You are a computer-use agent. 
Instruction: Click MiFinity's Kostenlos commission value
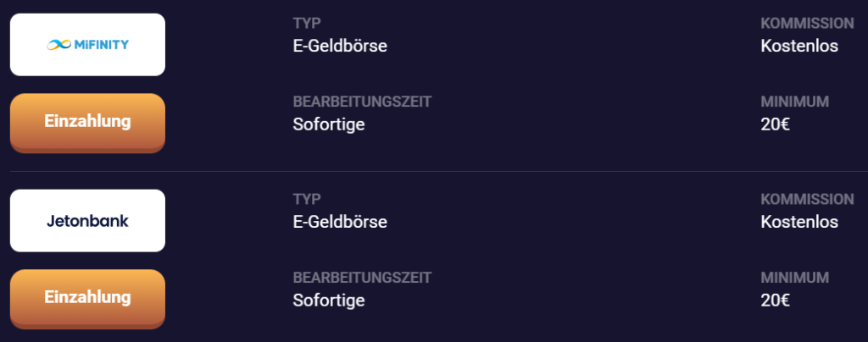click(799, 46)
